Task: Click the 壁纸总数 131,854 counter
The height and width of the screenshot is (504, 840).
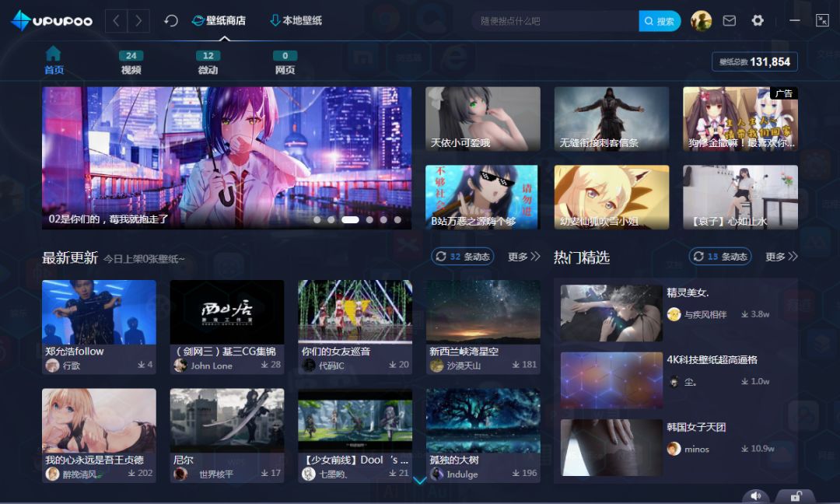Action: click(754, 61)
